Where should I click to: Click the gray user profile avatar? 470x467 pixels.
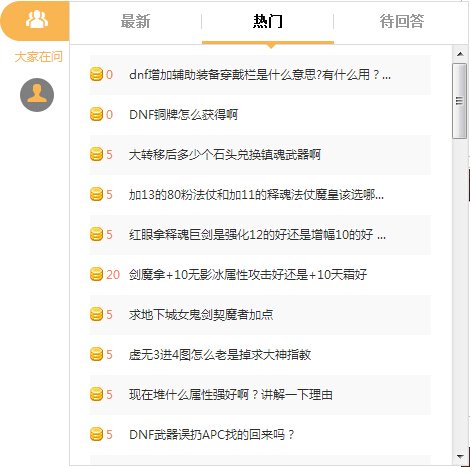coord(37,95)
